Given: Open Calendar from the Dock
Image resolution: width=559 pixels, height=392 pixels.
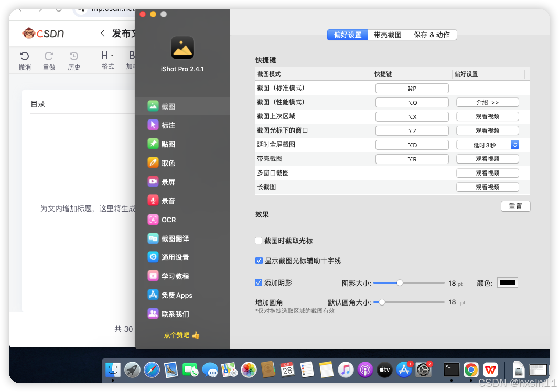Looking at the screenshot, I should point(288,369).
